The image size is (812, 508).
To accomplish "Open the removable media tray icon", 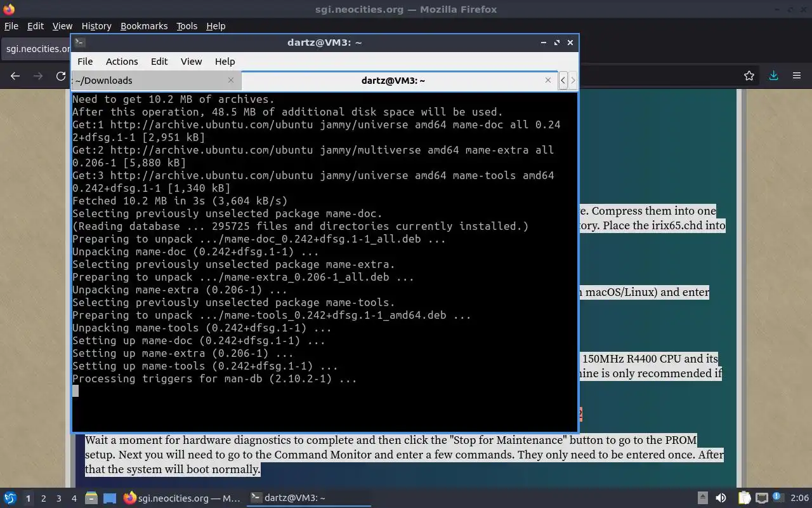I will click(702, 498).
